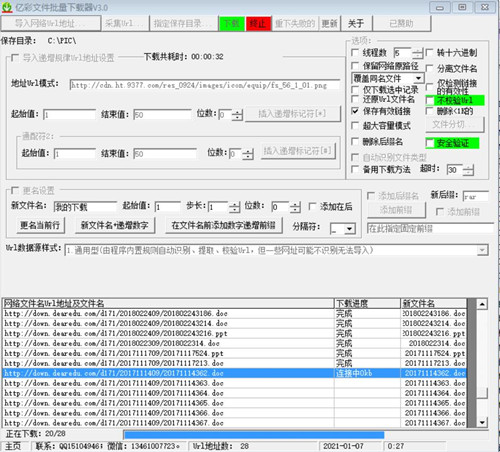Click the 联系 QQ contact text in status bar
This screenshot has height=452, width=500.
tap(108, 446)
